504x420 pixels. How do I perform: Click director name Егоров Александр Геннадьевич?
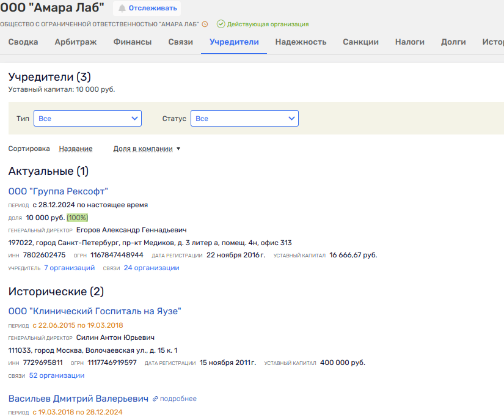pos(131,230)
